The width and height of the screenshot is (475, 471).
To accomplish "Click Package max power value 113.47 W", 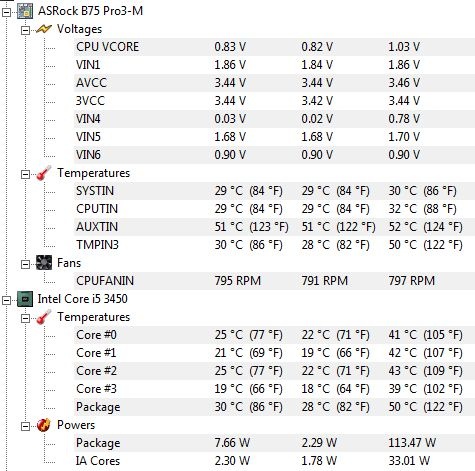I will click(412, 443).
